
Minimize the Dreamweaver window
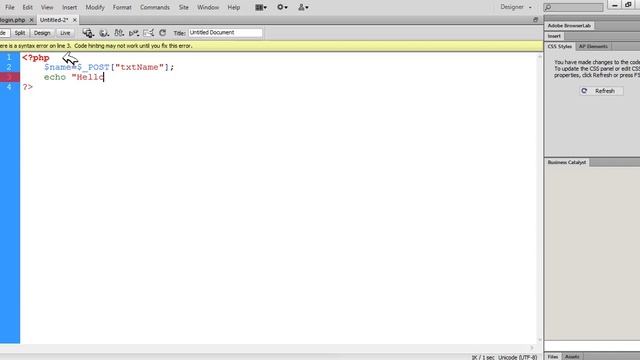pos(615,5)
